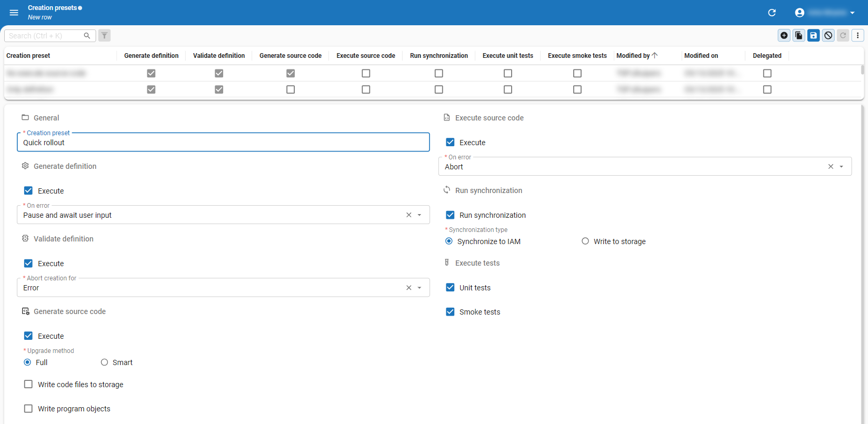Clear the Abort on error value
This screenshot has height=424, width=868.
coord(831,166)
